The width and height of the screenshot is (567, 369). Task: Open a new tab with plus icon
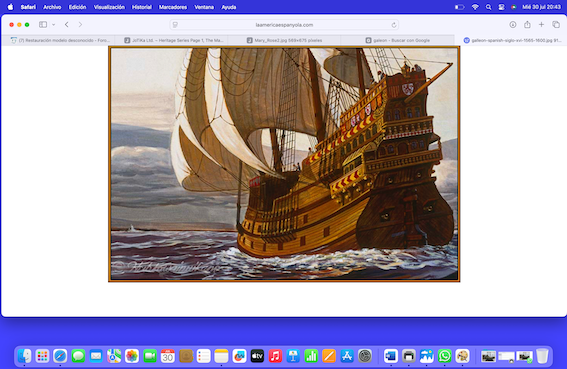541,25
